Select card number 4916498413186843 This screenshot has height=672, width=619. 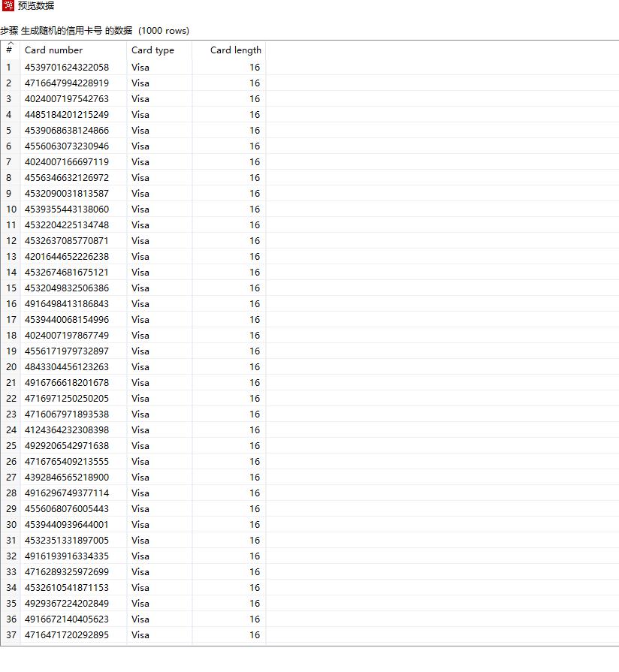67,304
